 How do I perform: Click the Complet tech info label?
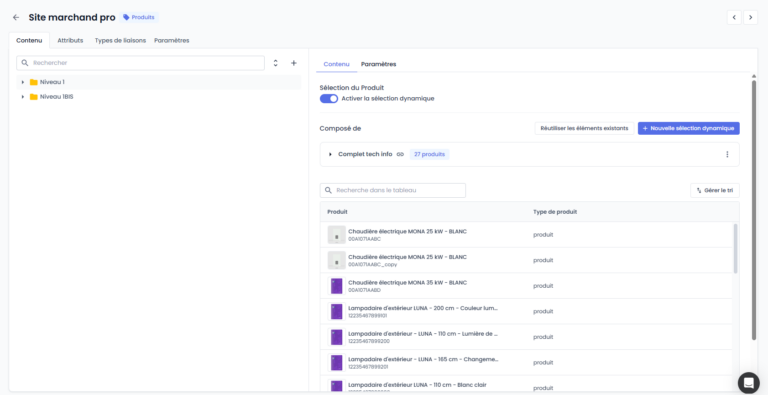(x=365, y=154)
